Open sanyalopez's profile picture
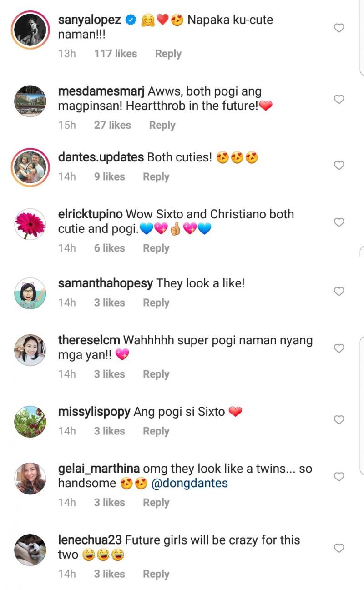This screenshot has height=590, width=364. click(30, 30)
